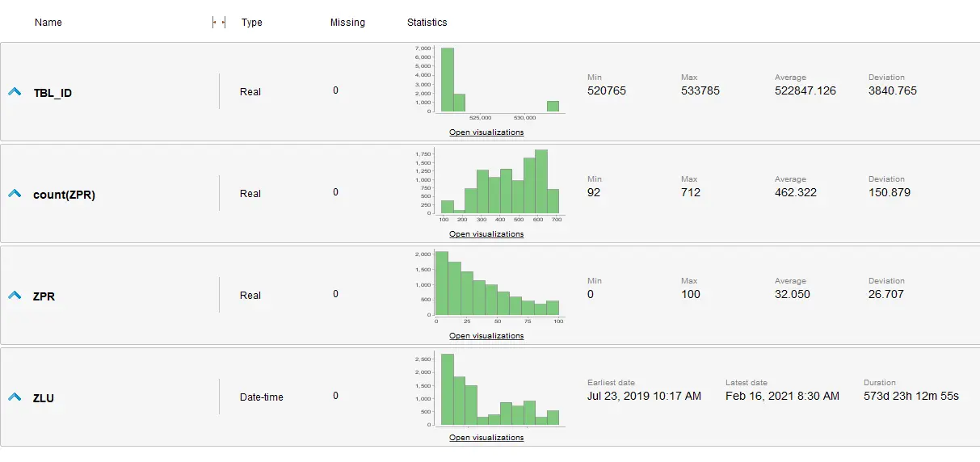Open visualizations for count(ZPR)
The width and height of the screenshot is (980, 462).
(486, 234)
